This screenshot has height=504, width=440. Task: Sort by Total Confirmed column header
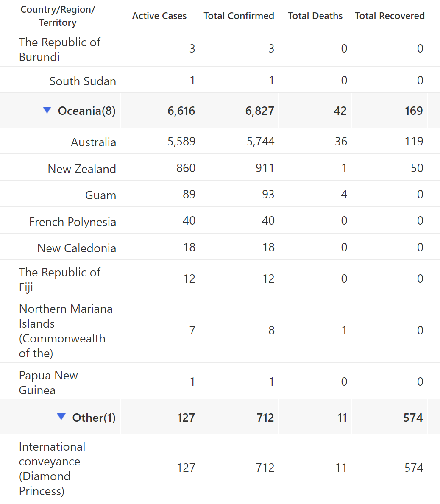[239, 16]
